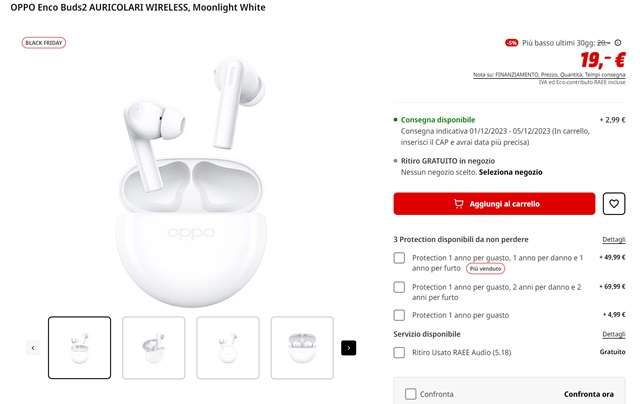640x404 pixels.
Task: Open Dettagli for Protection options
Action: coord(613,240)
